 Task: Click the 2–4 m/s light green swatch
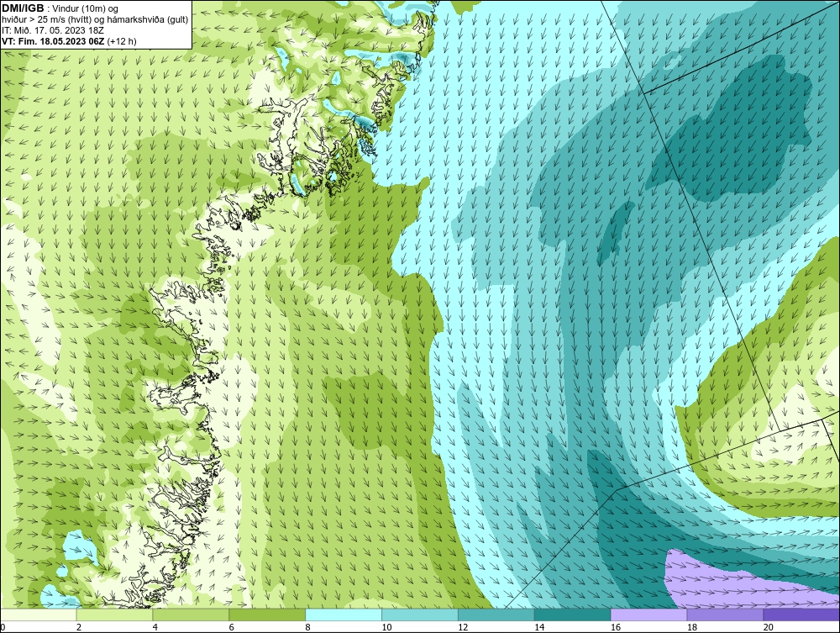114,615
